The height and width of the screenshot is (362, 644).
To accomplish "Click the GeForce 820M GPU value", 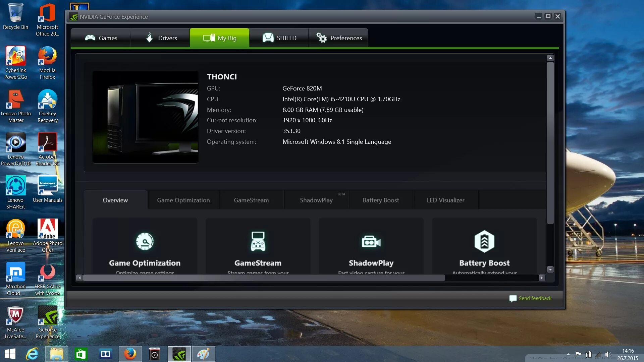I will (x=302, y=88).
